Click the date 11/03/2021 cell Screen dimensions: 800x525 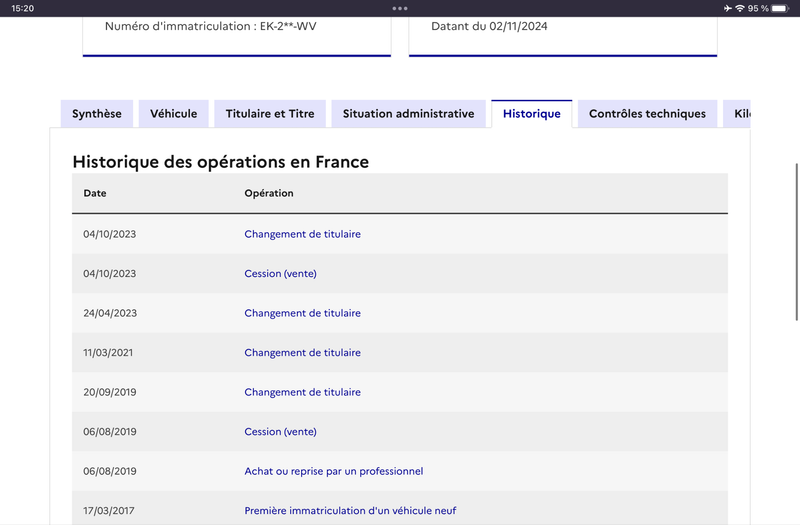click(x=108, y=353)
